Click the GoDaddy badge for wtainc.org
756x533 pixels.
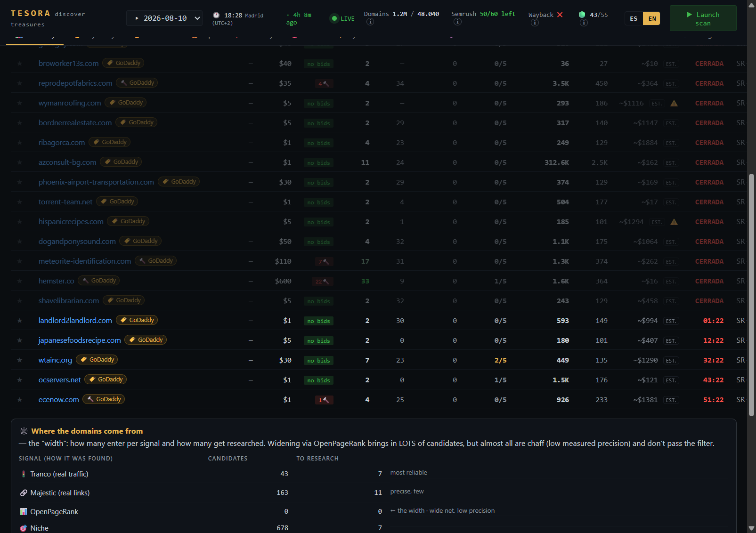(97, 360)
